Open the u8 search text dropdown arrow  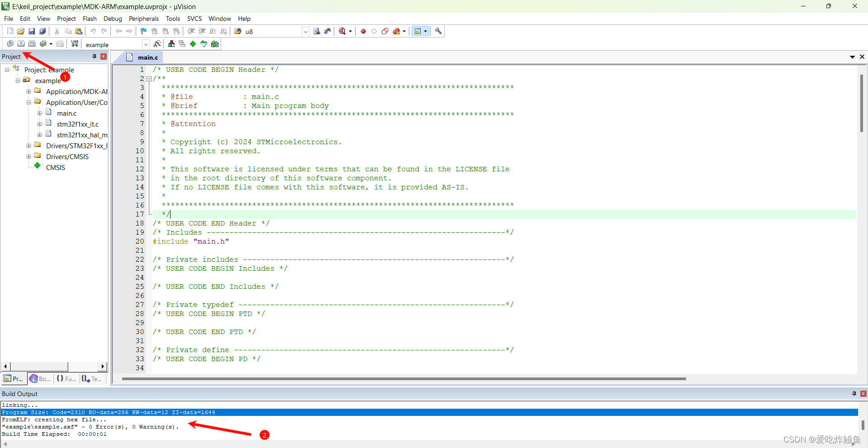[306, 32]
